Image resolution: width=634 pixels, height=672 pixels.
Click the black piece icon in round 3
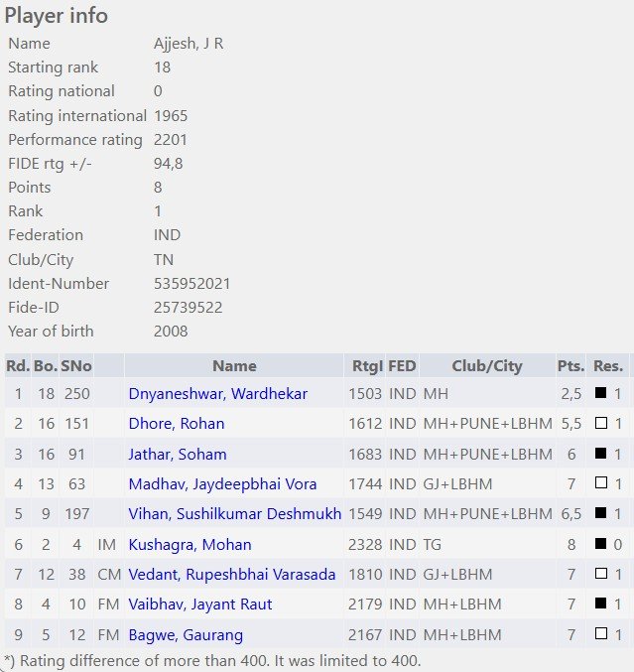coord(600,453)
